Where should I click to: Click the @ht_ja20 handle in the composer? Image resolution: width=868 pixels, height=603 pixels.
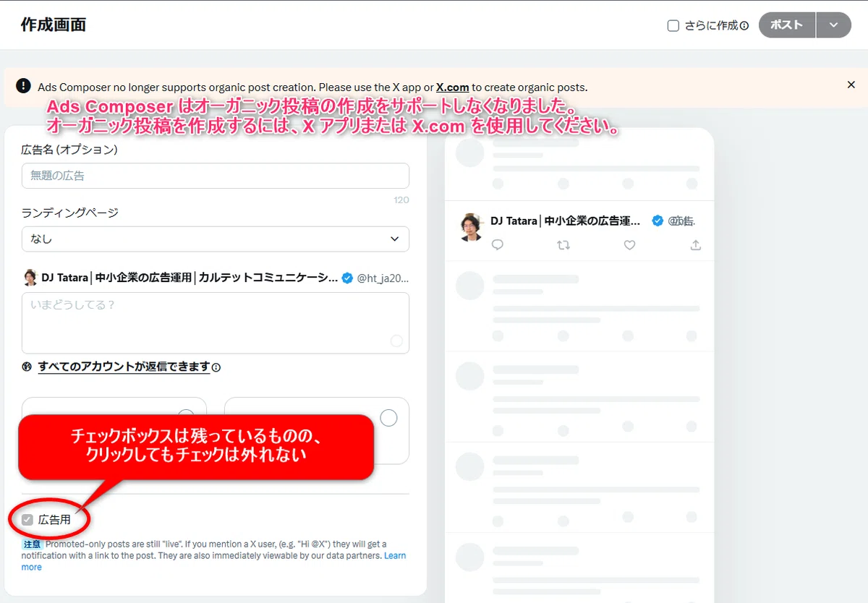click(383, 278)
